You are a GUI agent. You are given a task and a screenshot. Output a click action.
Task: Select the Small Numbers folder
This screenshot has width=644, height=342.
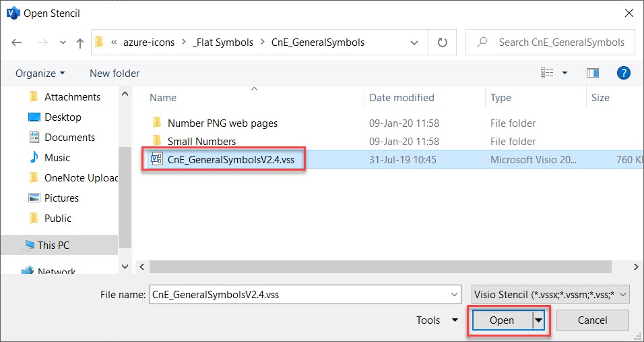[x=201, y=142]
